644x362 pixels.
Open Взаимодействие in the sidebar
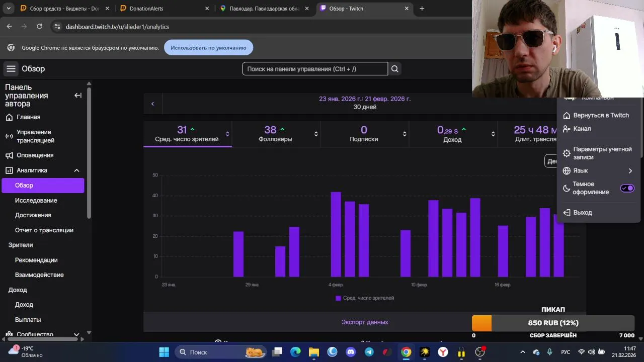39,275
